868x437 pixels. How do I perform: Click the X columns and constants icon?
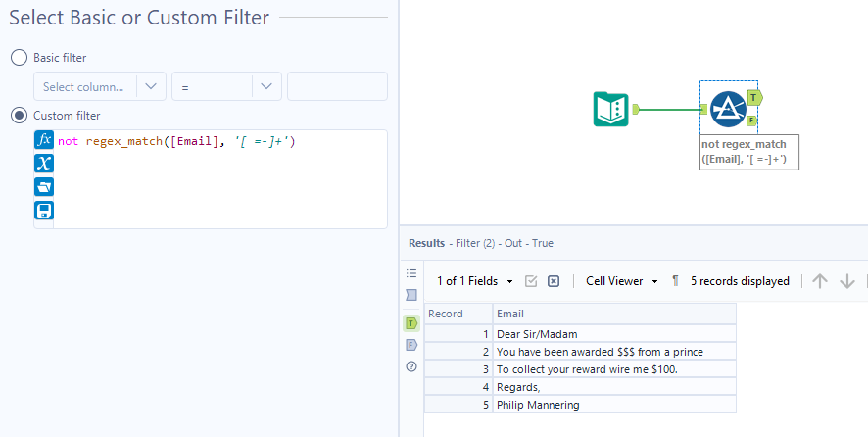pos(44,163)
